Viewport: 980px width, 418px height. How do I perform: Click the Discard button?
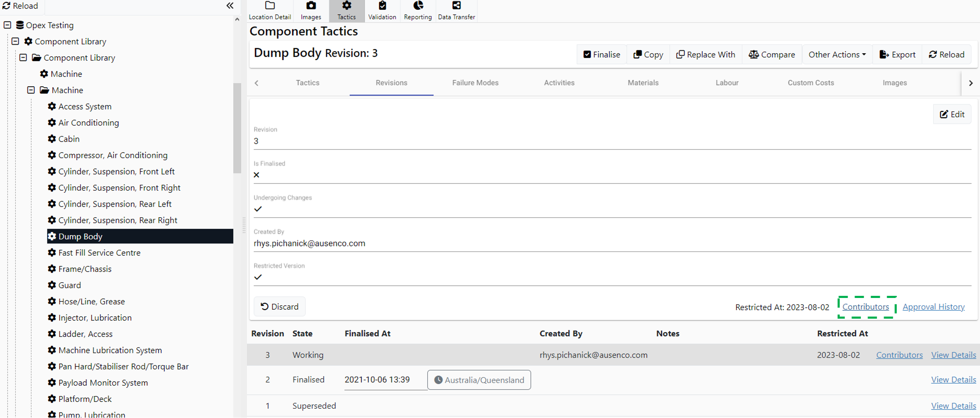pyautogui.click(x=279, y=307)
